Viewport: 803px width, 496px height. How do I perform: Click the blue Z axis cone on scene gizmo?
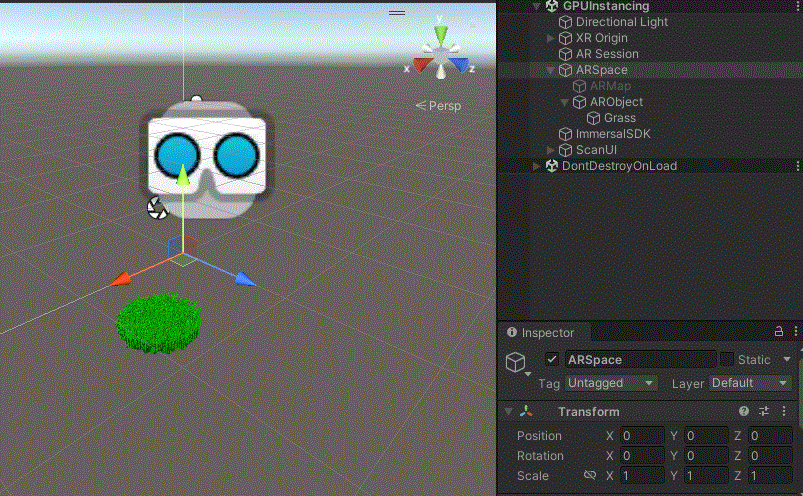(x=459, y=64)
